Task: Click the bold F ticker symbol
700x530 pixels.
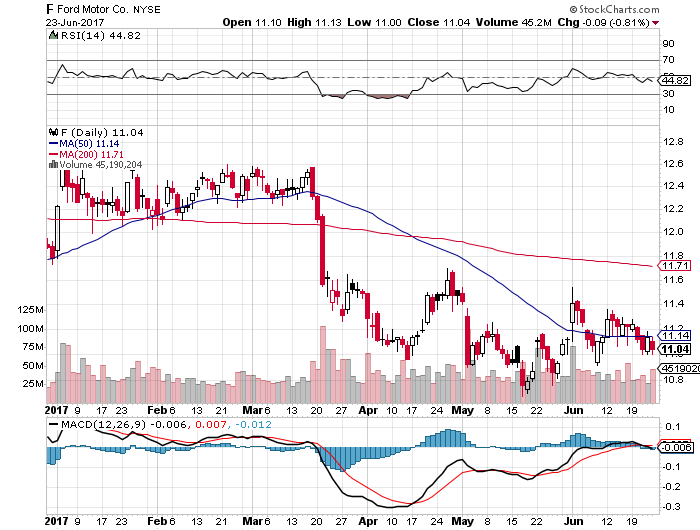Action: click(x=51, y=8)
